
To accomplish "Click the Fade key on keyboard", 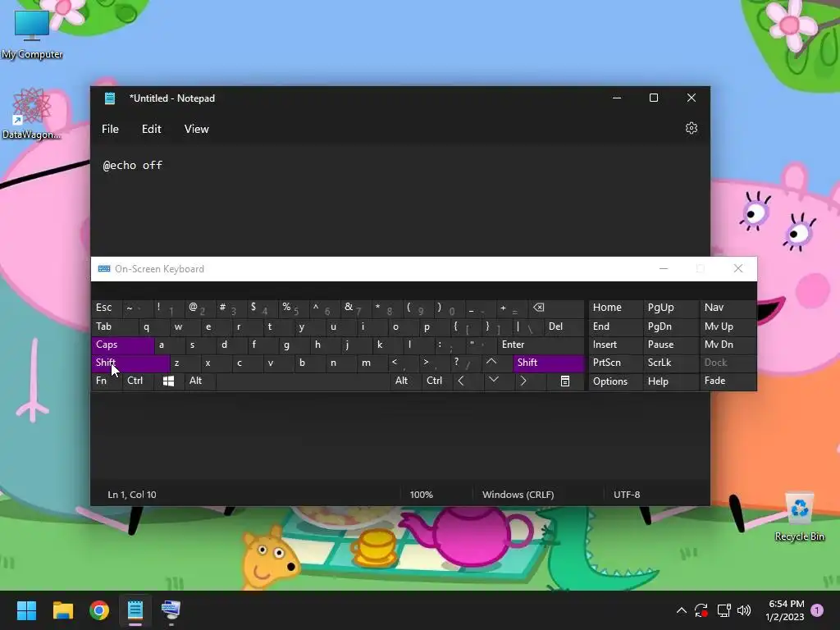I will [728, 381].
